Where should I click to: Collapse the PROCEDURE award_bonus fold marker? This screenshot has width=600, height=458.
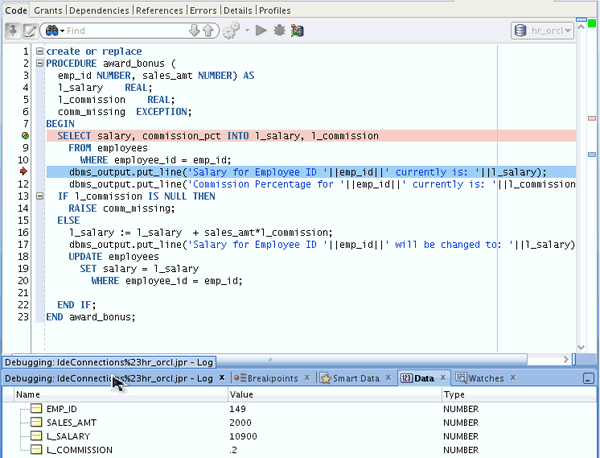(39, 63)
